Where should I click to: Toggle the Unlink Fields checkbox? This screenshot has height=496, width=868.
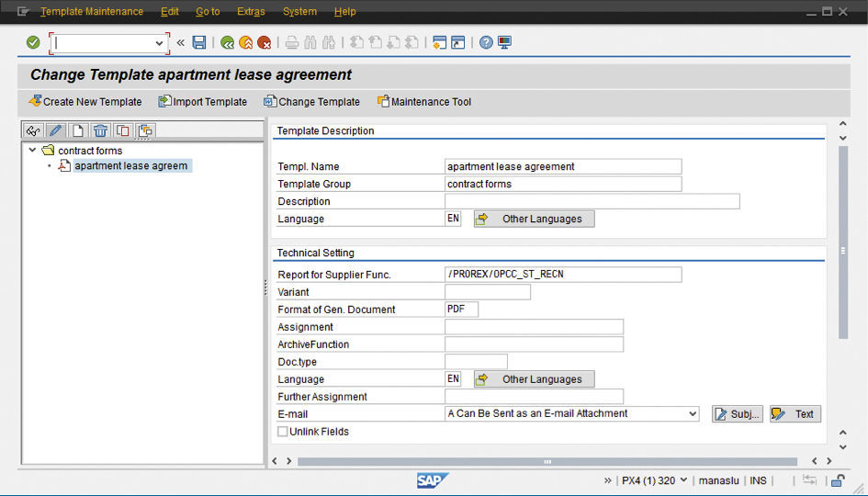click(283, 432)
